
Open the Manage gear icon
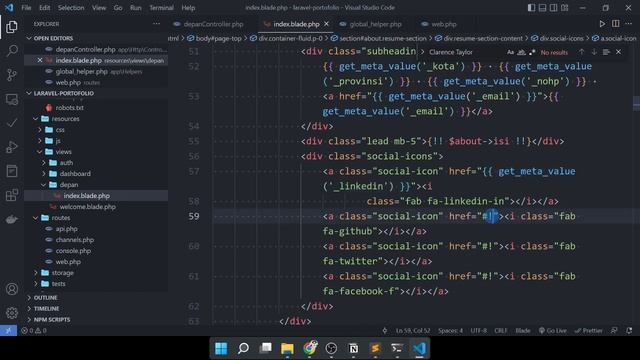pyautogui.click(x=12, y=313)
